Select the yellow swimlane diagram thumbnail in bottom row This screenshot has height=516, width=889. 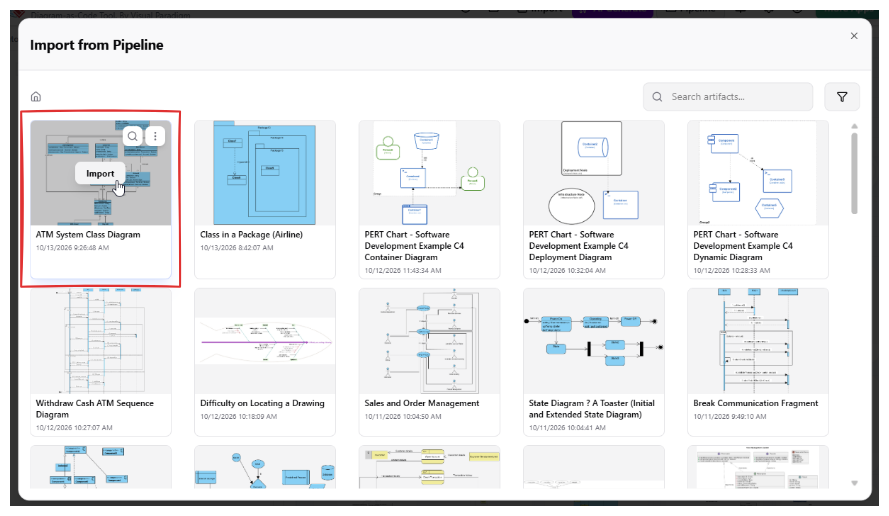coord(429,467)
